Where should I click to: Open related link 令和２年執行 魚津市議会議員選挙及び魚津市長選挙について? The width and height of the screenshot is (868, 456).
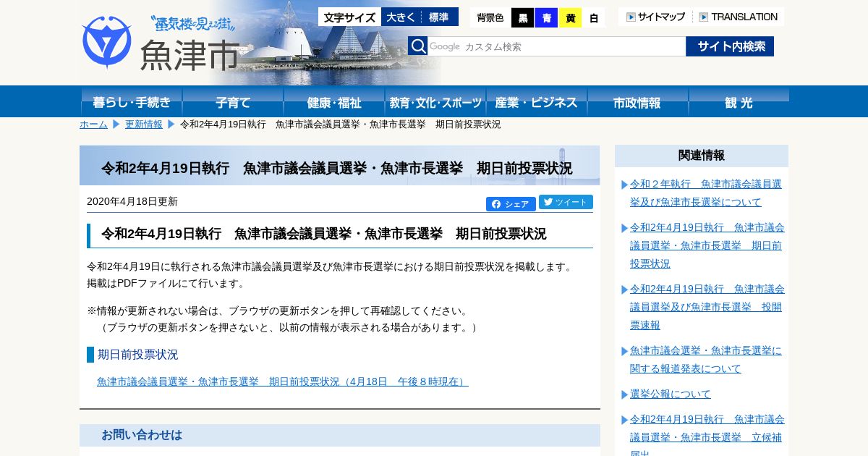pyautogui.click(x=706, y=193)
